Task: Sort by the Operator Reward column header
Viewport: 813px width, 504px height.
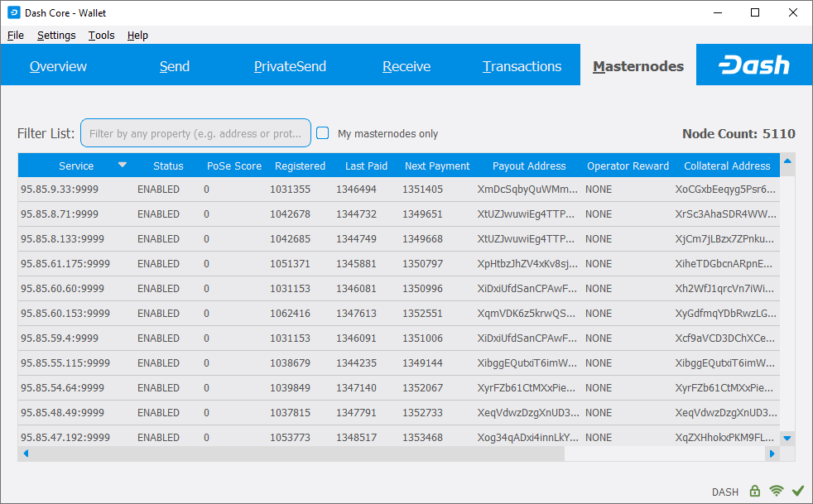Action: pyautogui.click(x=628, y=166)
